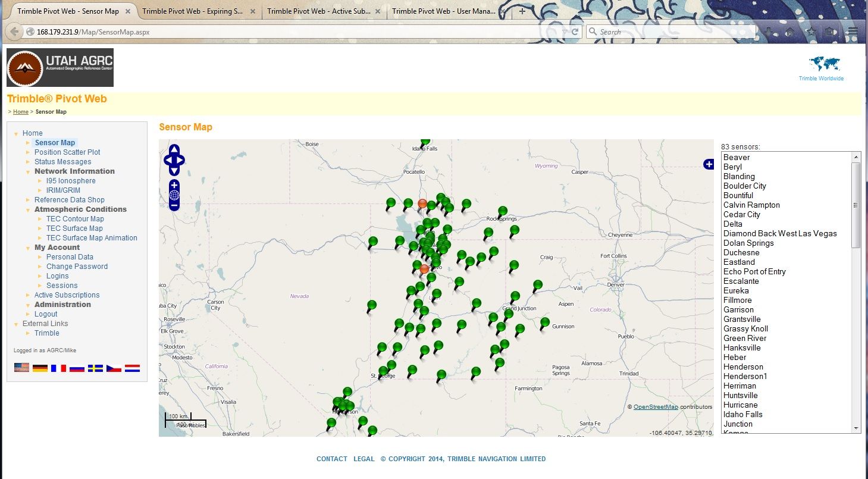Click the Home breadcrumb link

click(x=21, y=112)
